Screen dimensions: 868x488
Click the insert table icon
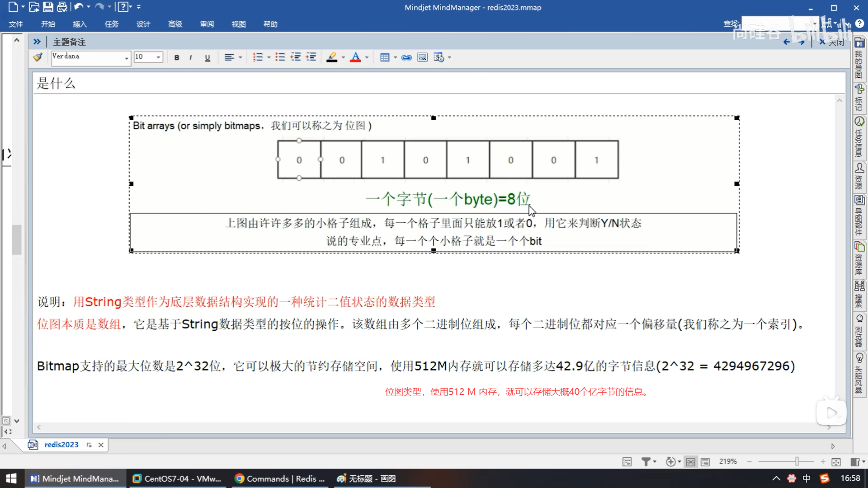pyautogui.click(x=385, y=57)
